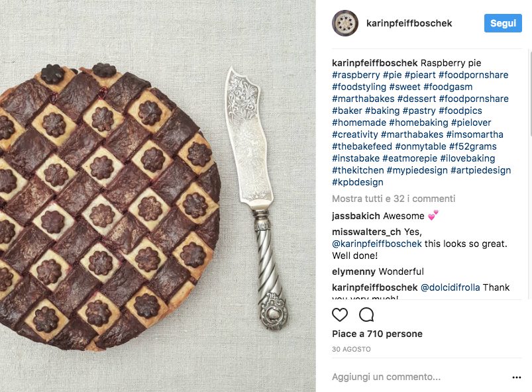Click the Segui follow button
The image size is (532, 392).
(x=503, y=23)
